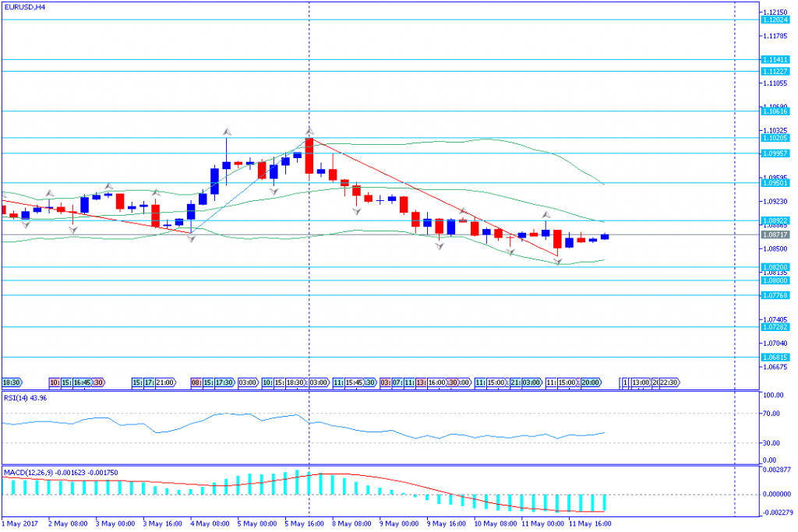
Task: Select the up fractal above the 4 May high
Action: (x=227, y=132)
